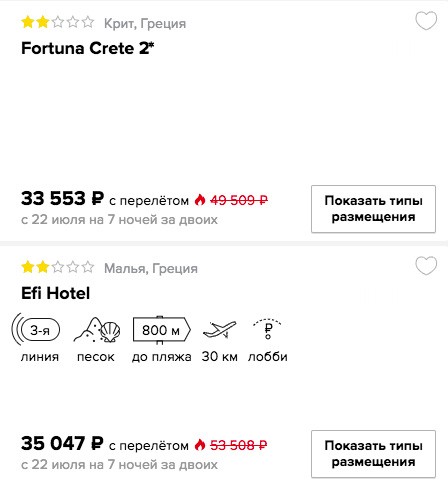Click the flame icon beside 49 509 price

[x=200, y=200]
